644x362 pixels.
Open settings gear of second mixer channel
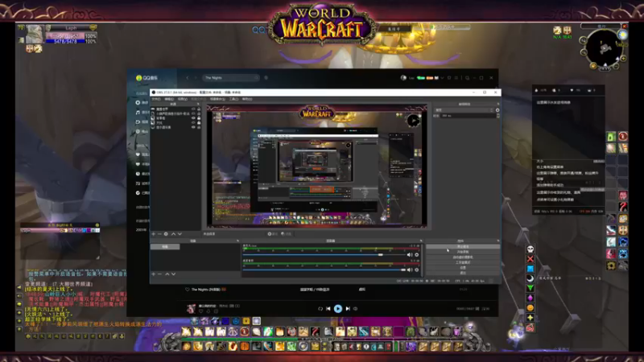(x=417, y=269)
